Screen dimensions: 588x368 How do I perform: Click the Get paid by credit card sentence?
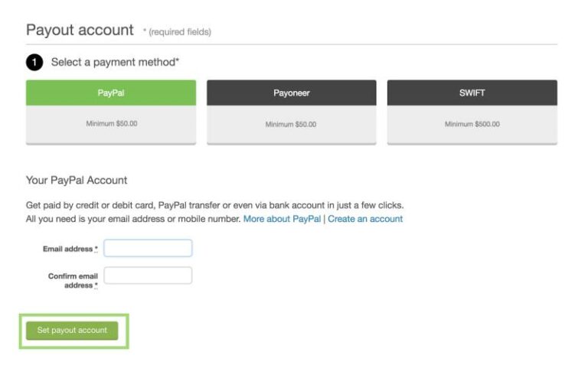click(x=214, y=205)
